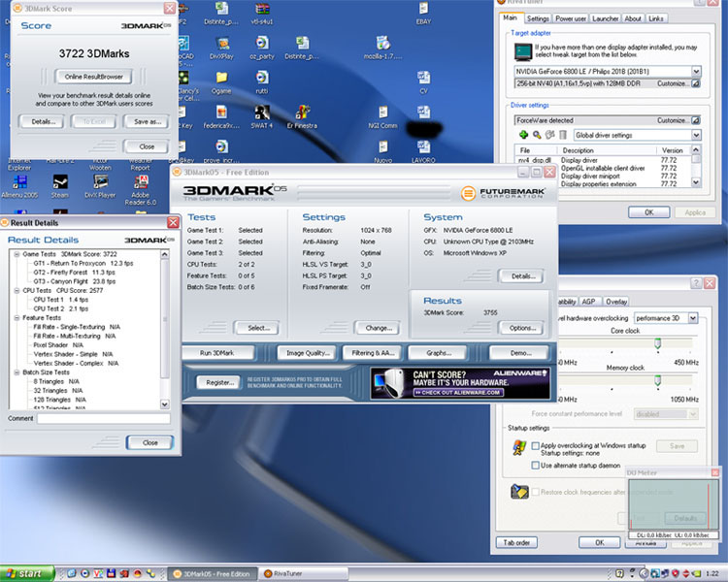Switch to RivaTuner Power user tab
The image size is (728, 582).
pyautogui.click(x=571, y=18)
